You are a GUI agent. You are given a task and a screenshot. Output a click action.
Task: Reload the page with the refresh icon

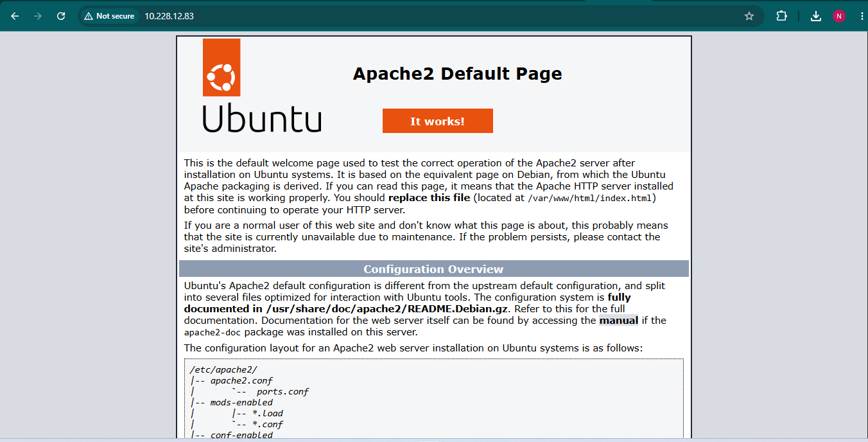click(x=61, y=16)
